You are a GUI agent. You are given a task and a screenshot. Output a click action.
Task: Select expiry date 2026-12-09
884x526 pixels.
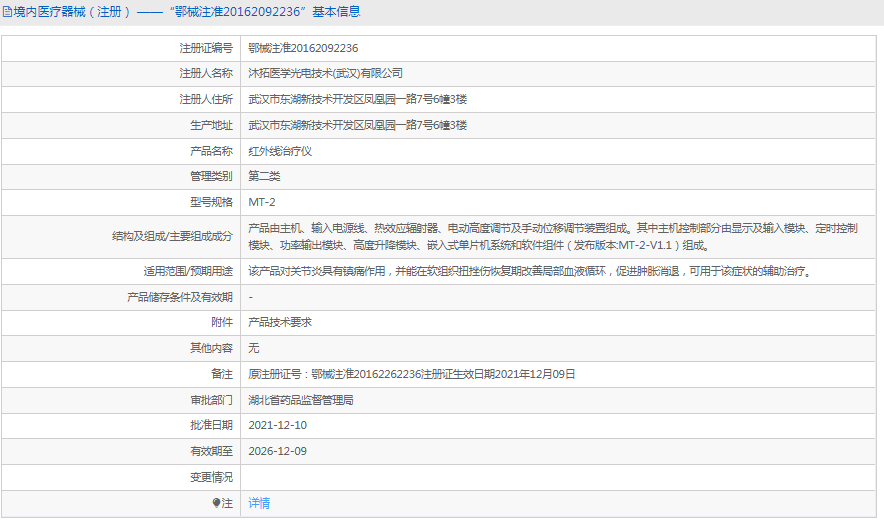point(277,452)
